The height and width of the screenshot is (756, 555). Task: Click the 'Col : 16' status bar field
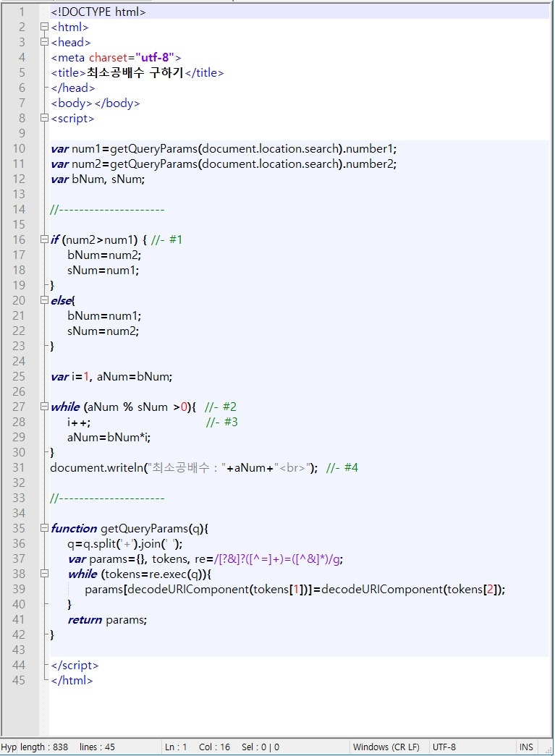(x=214, y=747)
